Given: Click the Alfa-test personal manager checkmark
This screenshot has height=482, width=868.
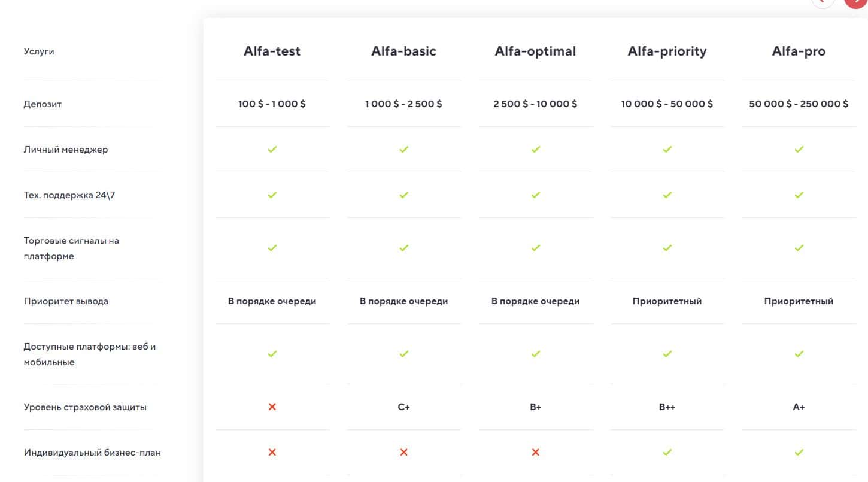Looking at the screenshot, I should click(x=272, y=150).
